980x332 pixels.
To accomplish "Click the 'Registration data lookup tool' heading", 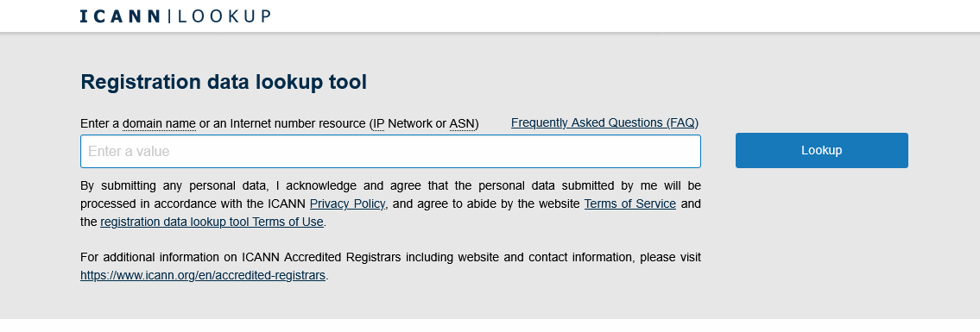I will coord(224,82).
